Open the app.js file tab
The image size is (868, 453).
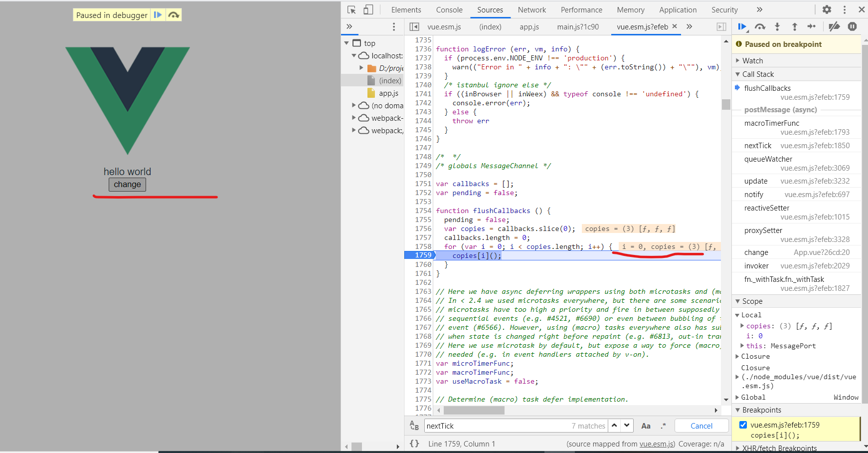point(529,27)
